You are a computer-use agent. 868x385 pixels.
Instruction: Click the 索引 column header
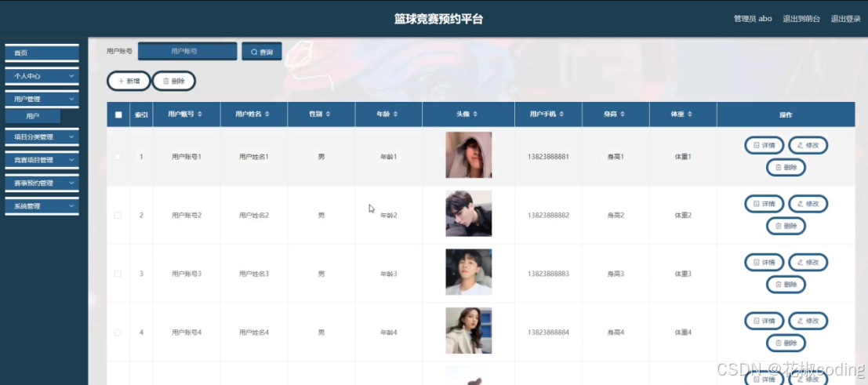pyautogui.click(x=141, y=114)
